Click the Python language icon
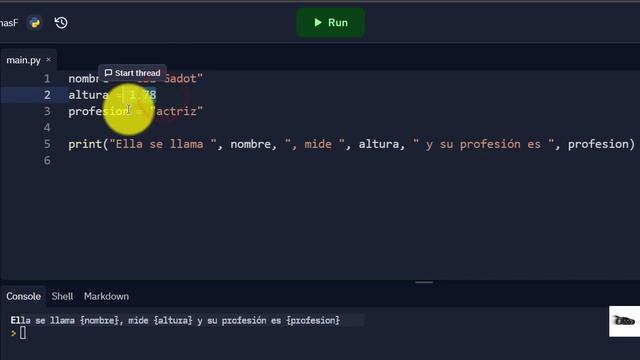Image resolution: width=640 pixels, height=360 pixels. (35, 23)
